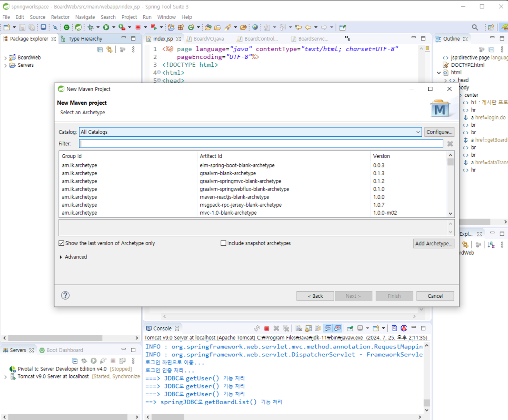Start the server with Servers view play icon
The height and width of the screenshot is (420, 508).
[94, 361]
